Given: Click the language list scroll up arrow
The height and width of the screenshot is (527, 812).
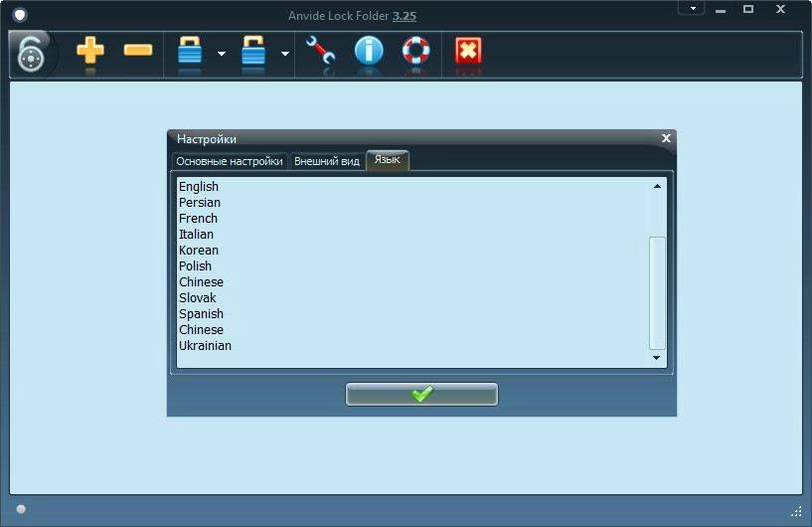Looking at the screenshot, I should (x=657, y=186).
